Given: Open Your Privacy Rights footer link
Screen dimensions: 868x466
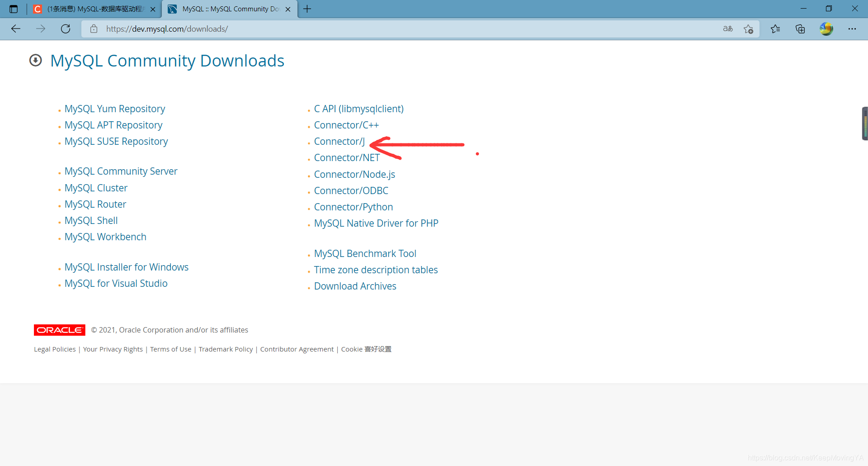Looking at the screenshot, I should pos(113,349).
